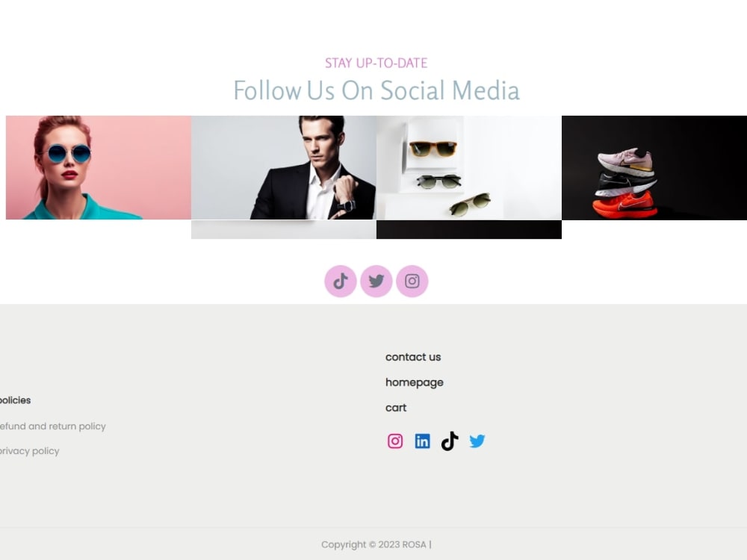Click the Copyright 2023 ROSA text
Image resolution: width=747 pixels, height=560 pixels.
[x=376, y=544]
